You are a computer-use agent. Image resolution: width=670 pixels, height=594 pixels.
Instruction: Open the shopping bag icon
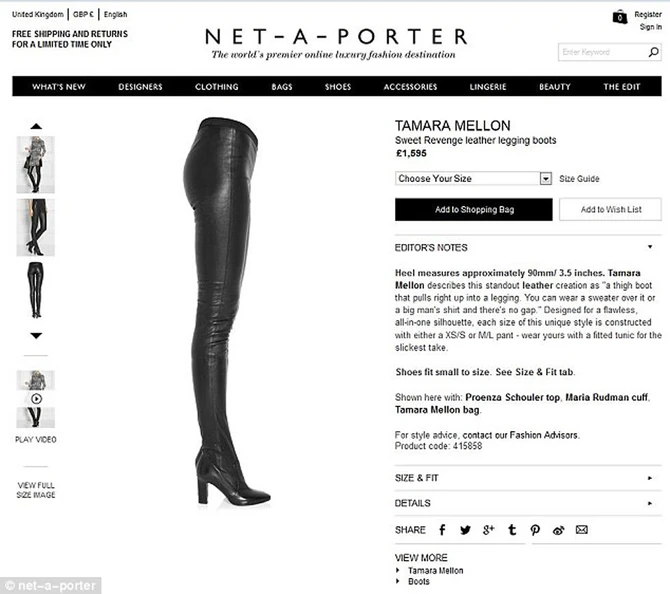click(x=620, y=17)
